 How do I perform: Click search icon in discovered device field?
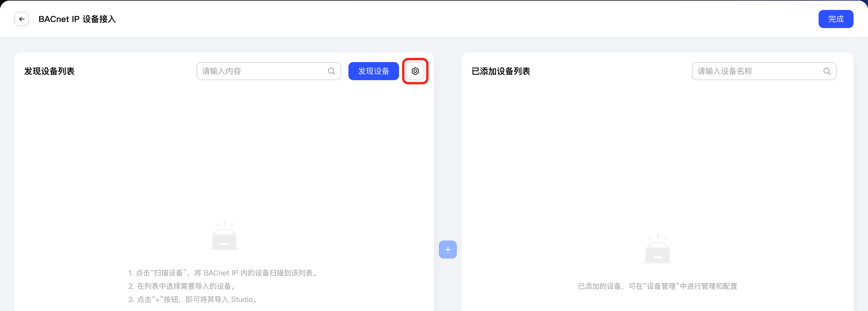pos(332,71)
